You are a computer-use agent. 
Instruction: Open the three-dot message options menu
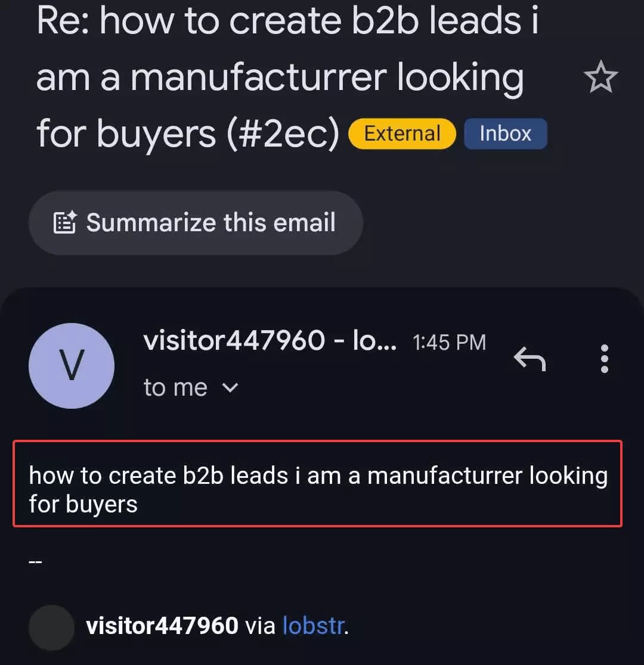pos(605,359)
